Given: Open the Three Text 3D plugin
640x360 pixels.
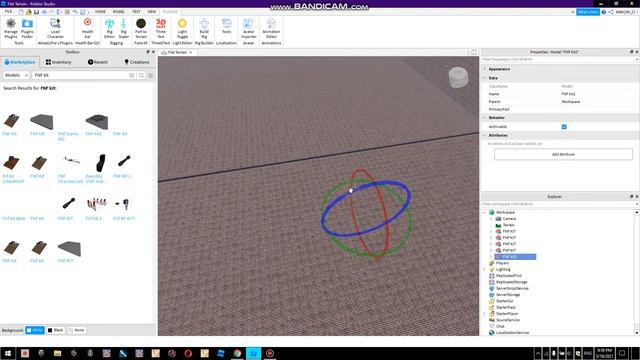Looking at the screenshot, I should click(x=161, y=28).
